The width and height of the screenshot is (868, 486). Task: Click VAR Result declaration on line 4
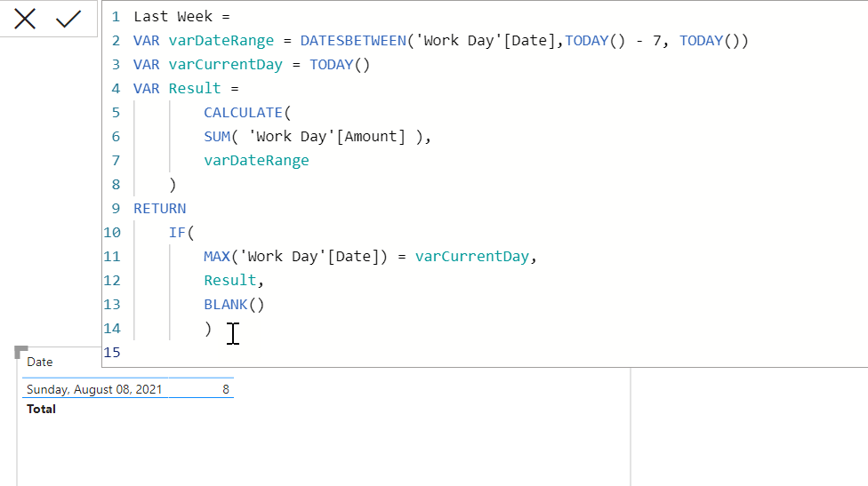coord(177,89)
